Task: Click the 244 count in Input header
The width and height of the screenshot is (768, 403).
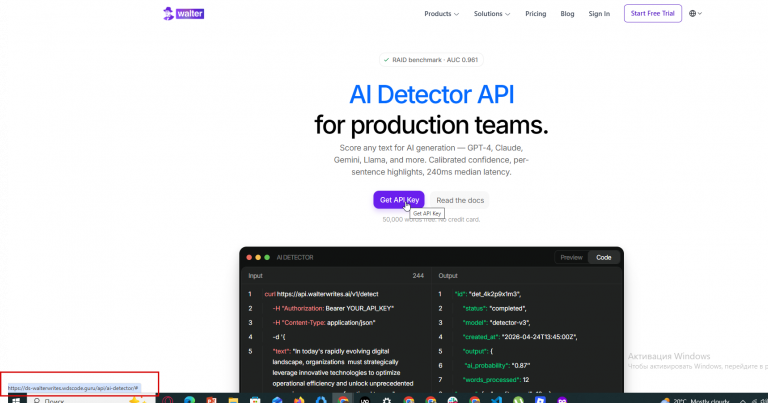Action: click(418, 276)
